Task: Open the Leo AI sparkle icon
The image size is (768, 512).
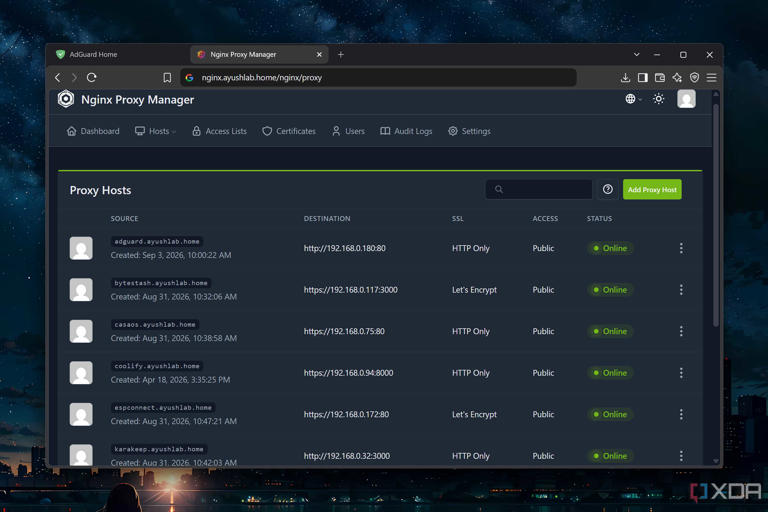Action: (x=677, y=77)
